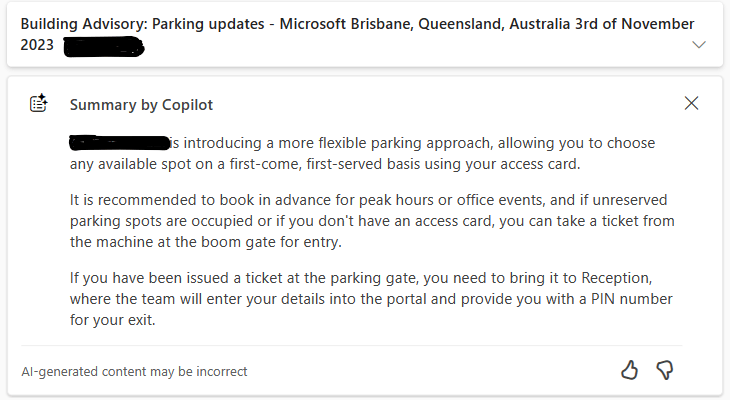Screen dimensions: 730x400
Task: Click the paragraph about flexible parking approach
Action: (362, 153)
